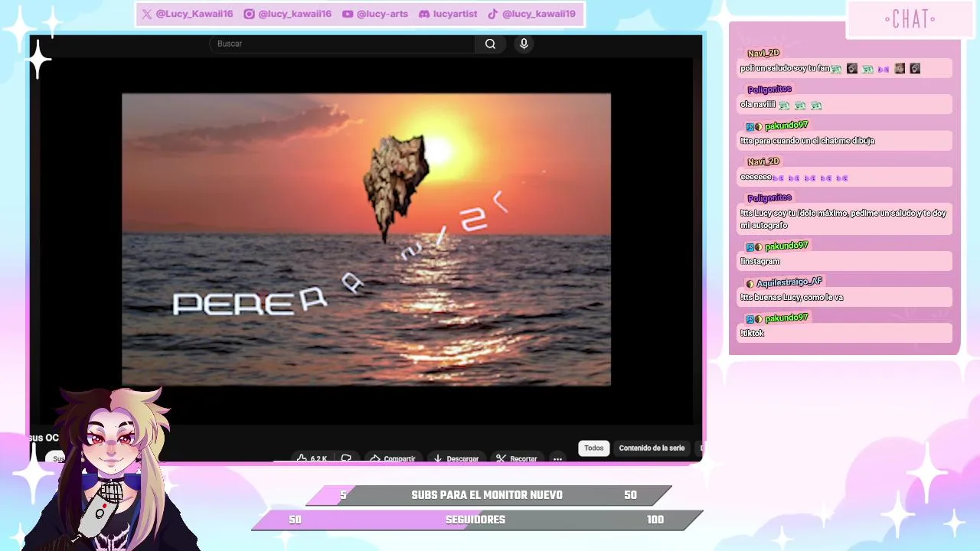Click the Recortar scissors icon
The height and width of the screenshot is (551, 980).
coord(501,458)
